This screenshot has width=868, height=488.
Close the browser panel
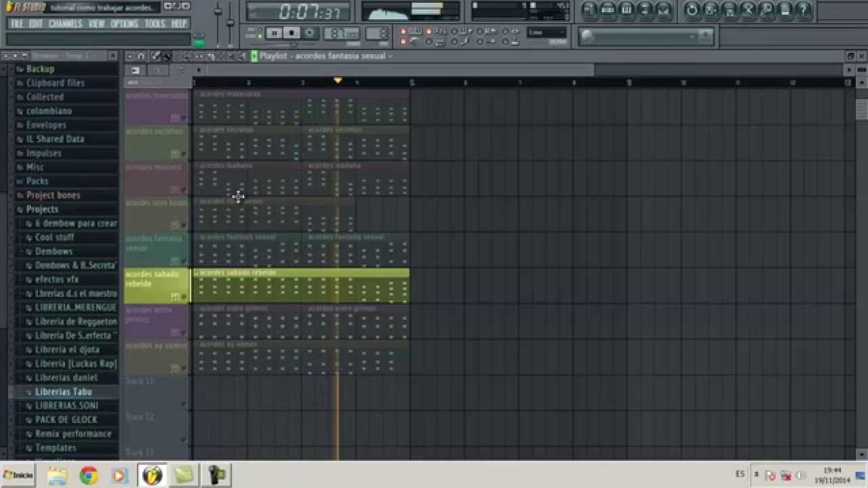pyautogui.click(x=113, y=56)
